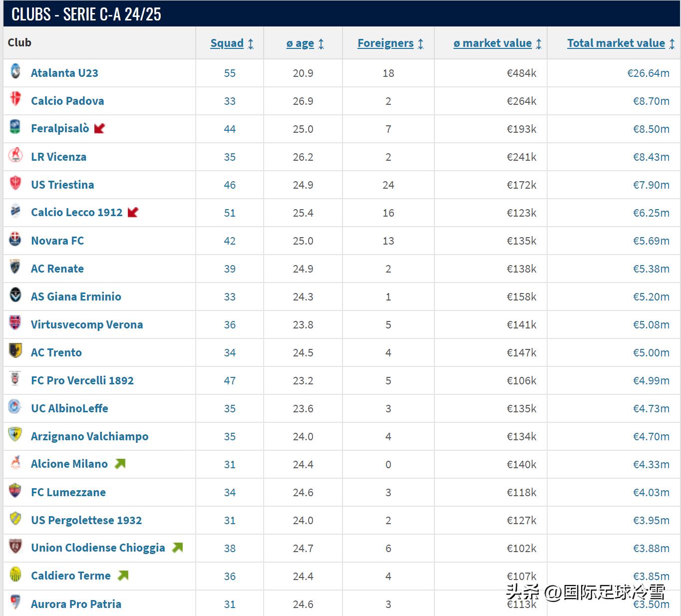681x616 pixels.
Task: Click the AS Giana Erminio club crest
Action: click(15, 295)
